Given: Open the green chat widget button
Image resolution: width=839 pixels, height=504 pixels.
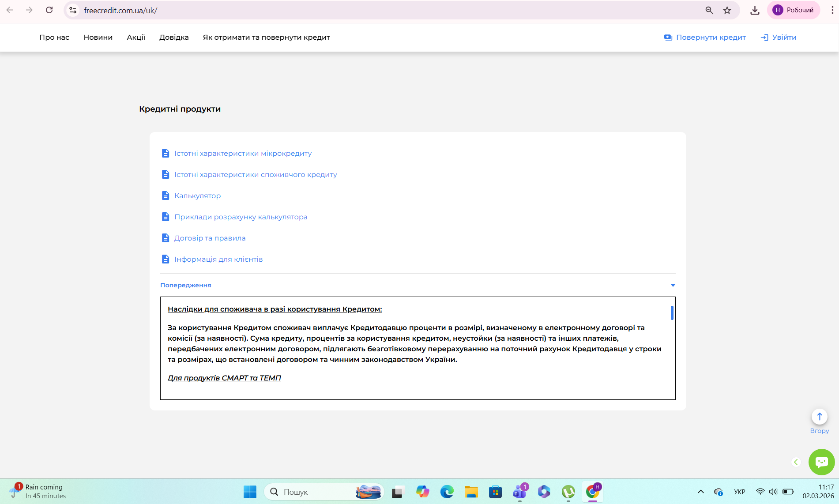Looking at the screenshot, I should (x=822, y=462).
